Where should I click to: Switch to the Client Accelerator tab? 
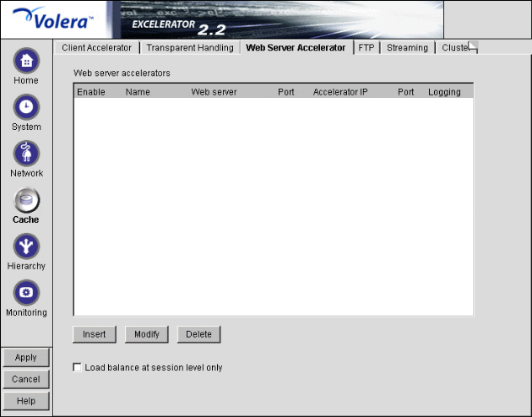(97, 48)
